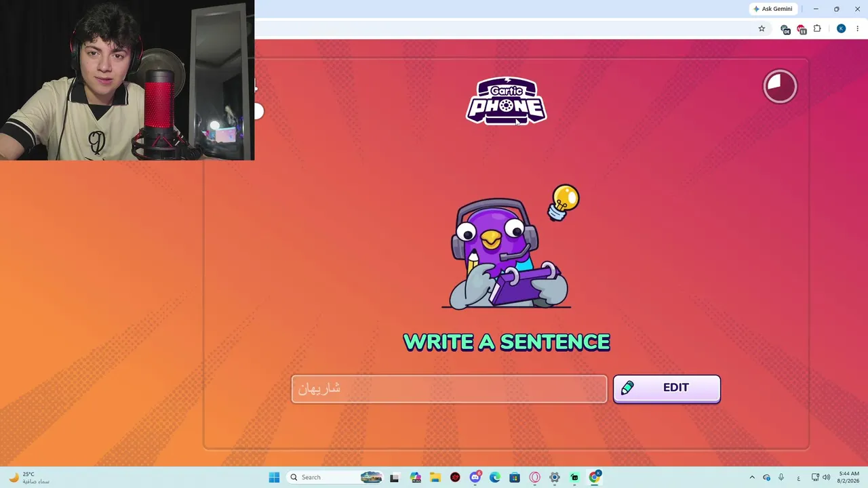Open the Chrome profile avatar K
Screen dimensions: 868x488
[841, 28]
